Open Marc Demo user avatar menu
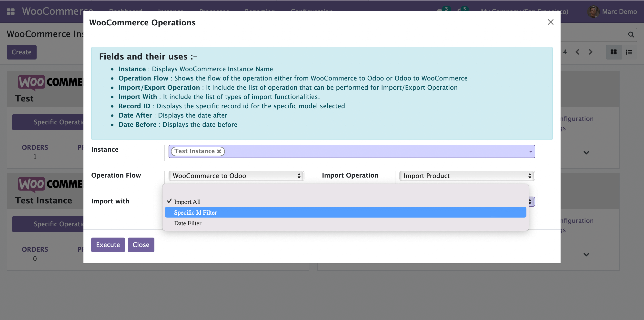 tap(593, 11)
